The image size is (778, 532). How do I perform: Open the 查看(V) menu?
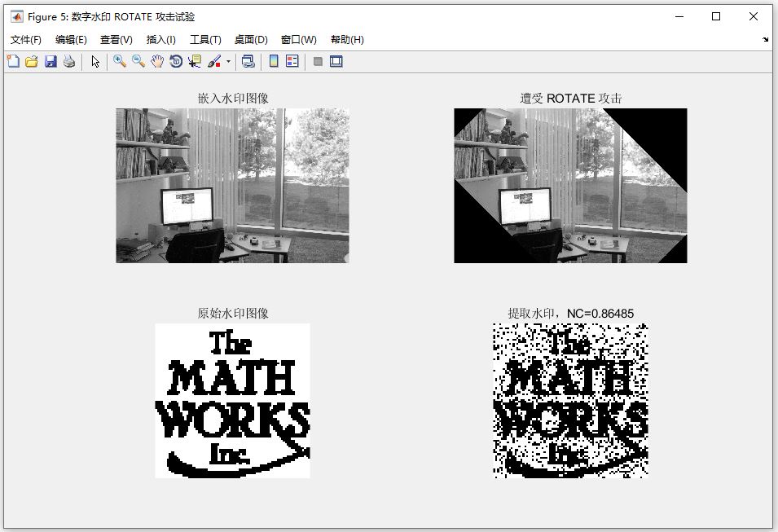pyautogui.click(x=116, y=40)
